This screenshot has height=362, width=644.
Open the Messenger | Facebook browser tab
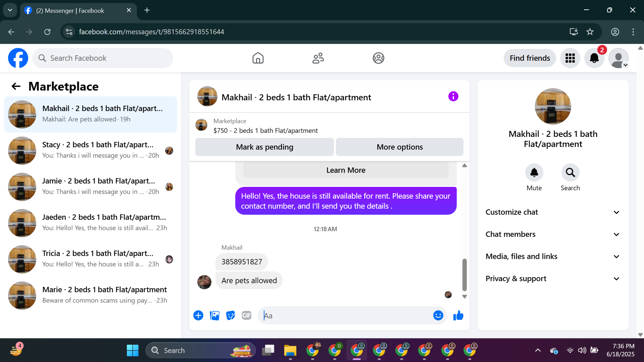(x=78, y=10)
